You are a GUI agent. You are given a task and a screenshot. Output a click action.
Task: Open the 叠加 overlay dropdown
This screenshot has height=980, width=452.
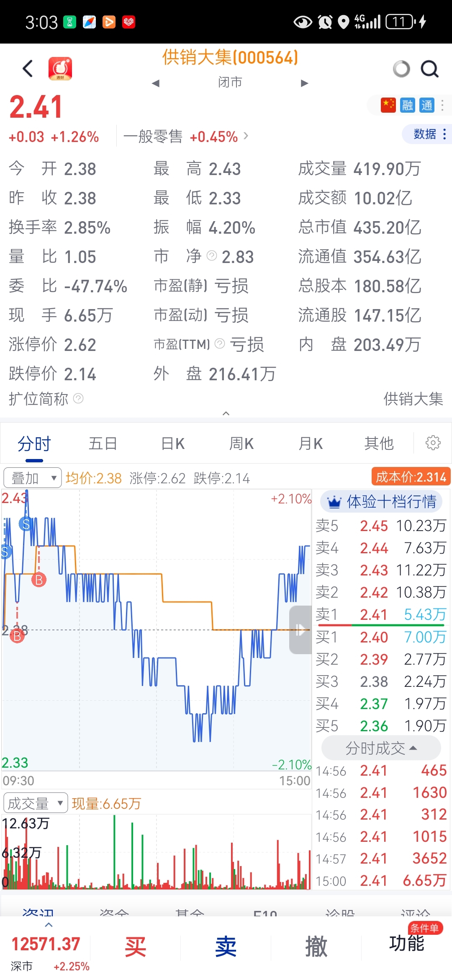[33, 478]
